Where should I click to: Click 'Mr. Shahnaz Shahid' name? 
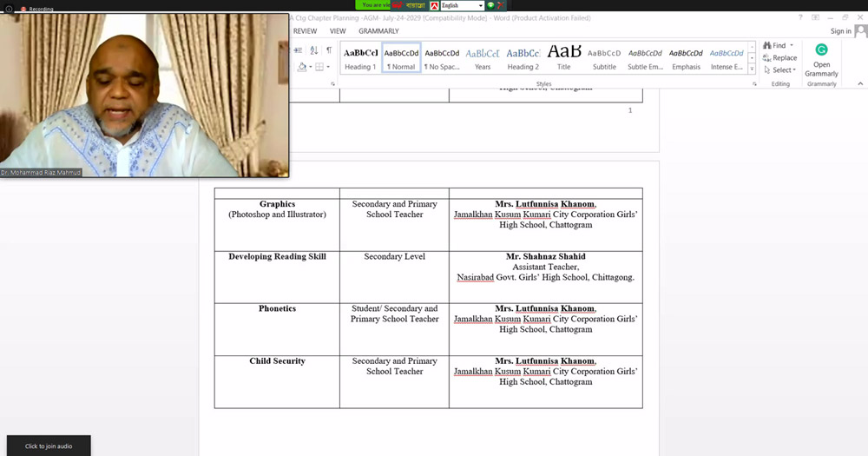(546, 256)
